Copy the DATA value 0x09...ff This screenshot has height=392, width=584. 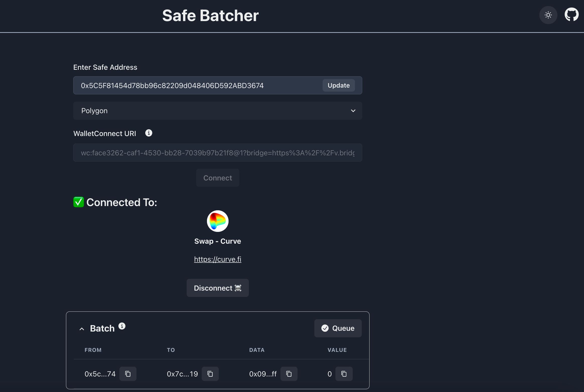pyautogui.click(x=289, y=374)
